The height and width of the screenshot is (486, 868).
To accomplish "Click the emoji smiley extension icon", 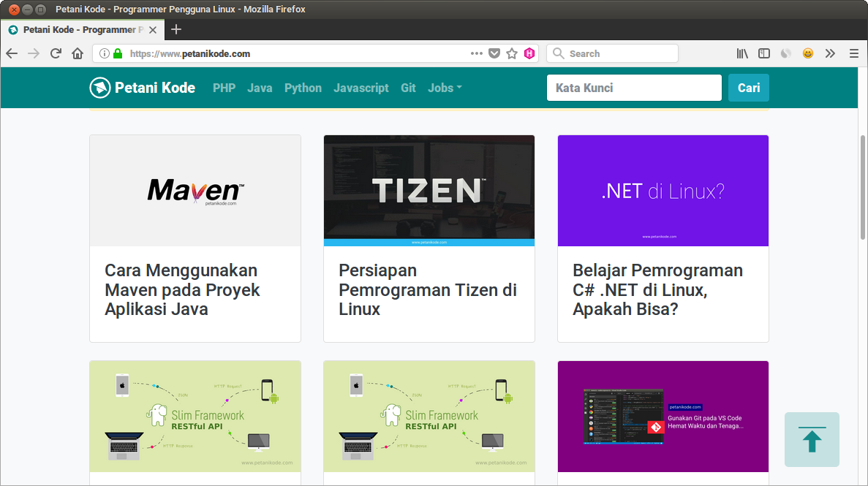I will point(808,53).
